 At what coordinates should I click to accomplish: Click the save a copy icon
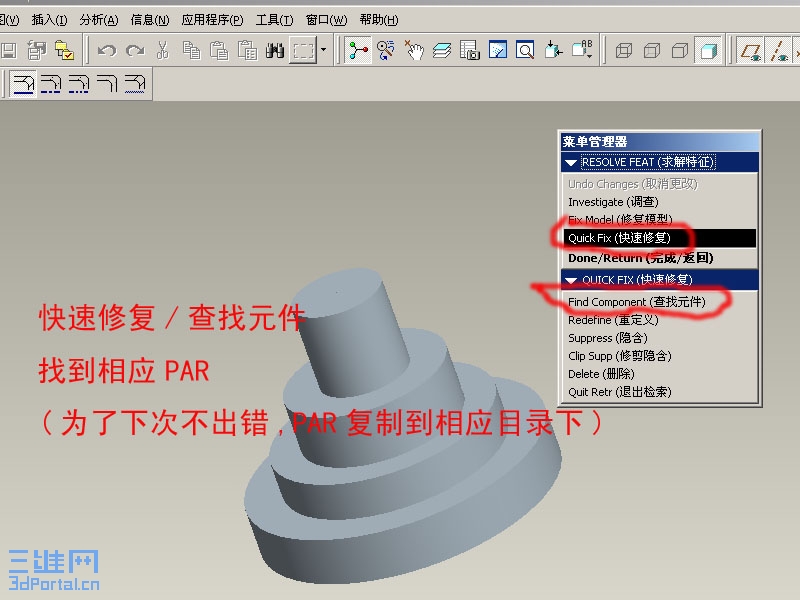point(37,50)
